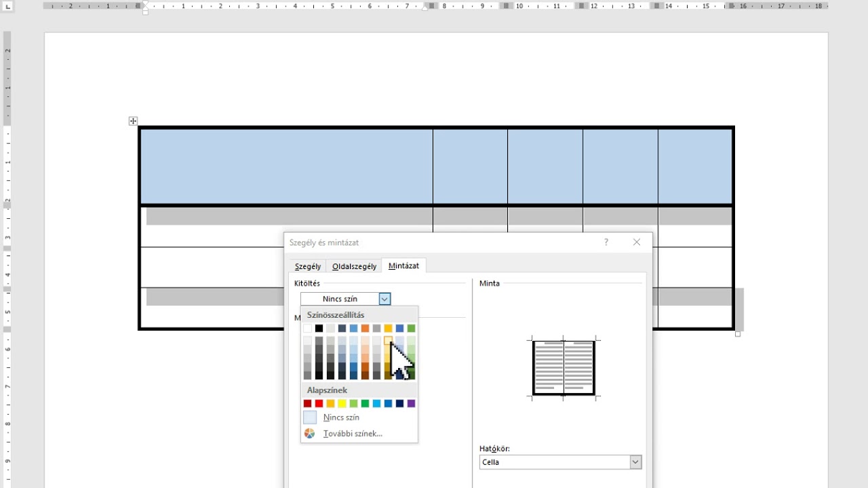Screen dimensions: 868x488
Task: Choose medium gray theme color beside orange
Action: click(x=377, y=329)
